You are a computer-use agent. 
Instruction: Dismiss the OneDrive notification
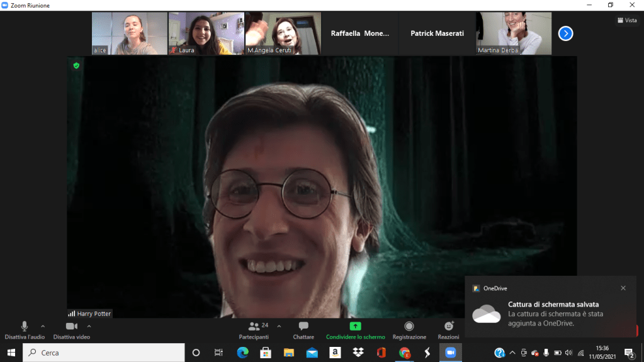(x=623, y=288)
